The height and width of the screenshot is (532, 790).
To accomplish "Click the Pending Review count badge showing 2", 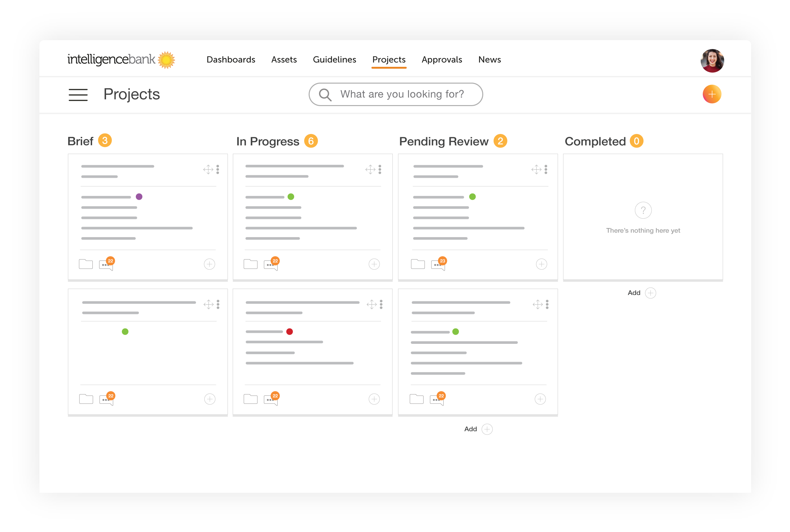I will (x=500, y=141).
